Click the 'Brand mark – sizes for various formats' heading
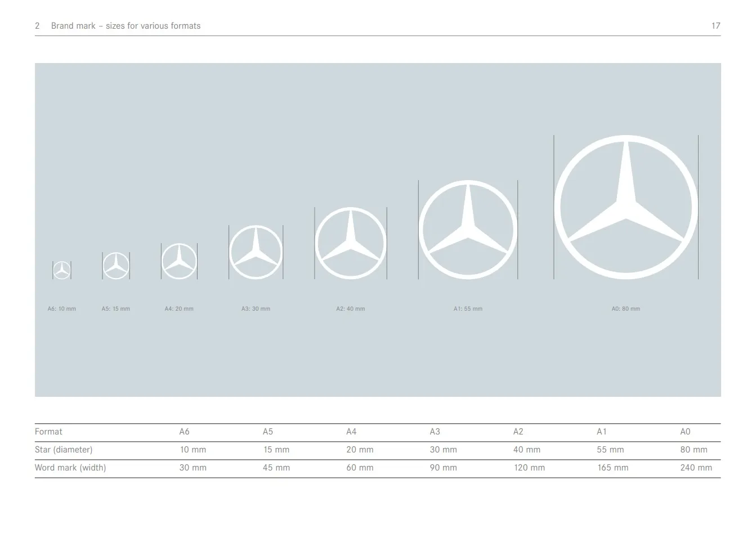Screen dimensions: 756x533 click(126, 26)
